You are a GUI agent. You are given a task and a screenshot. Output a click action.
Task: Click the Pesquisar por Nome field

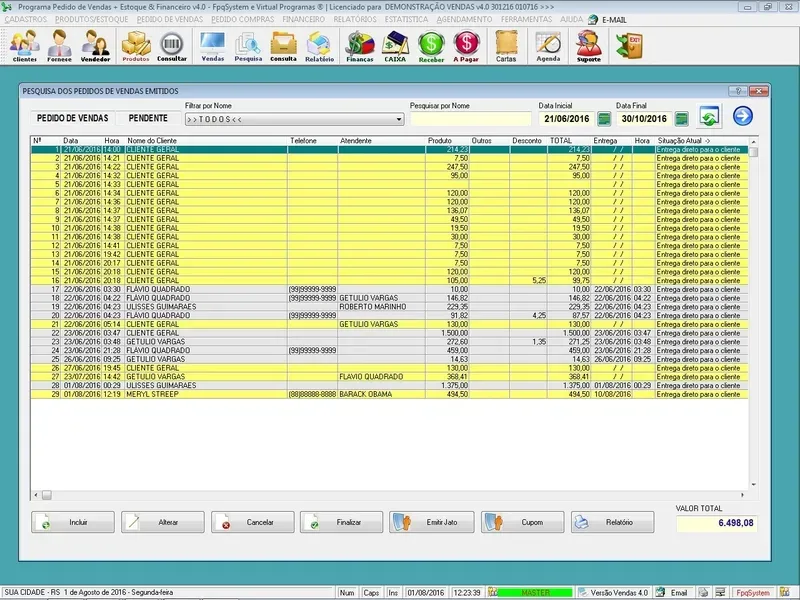pos(469,118)
